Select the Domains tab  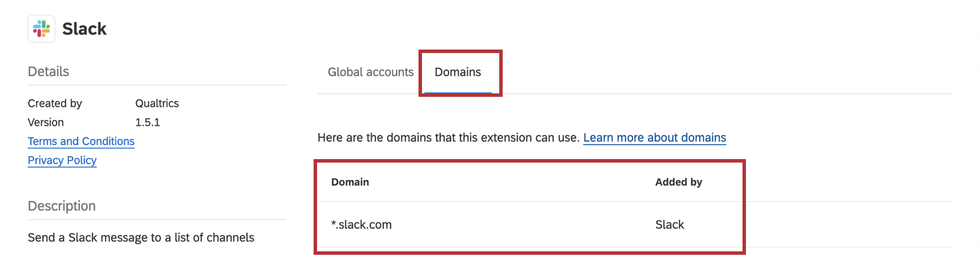coord(458,72)
